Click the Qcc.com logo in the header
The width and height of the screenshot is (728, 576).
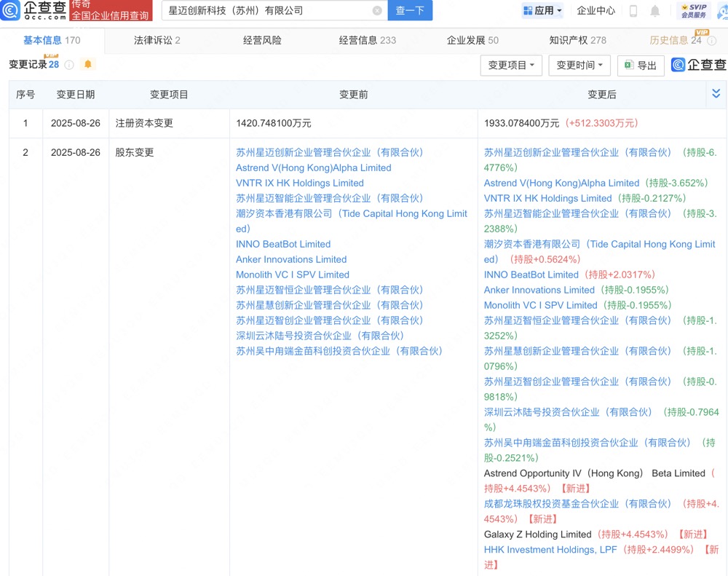(x=33, y=10)
